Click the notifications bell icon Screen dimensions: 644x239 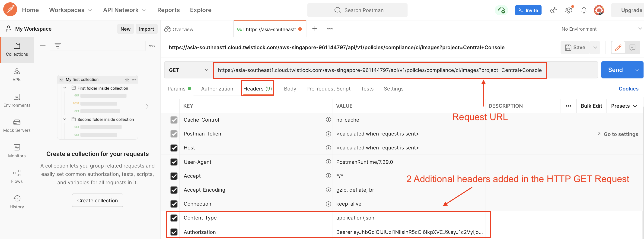click(583, 10)
